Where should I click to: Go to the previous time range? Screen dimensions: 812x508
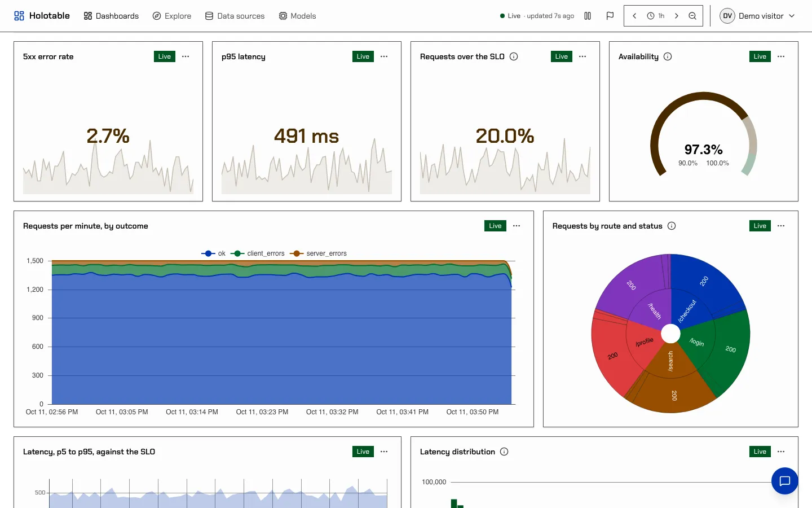click(634, 16)
